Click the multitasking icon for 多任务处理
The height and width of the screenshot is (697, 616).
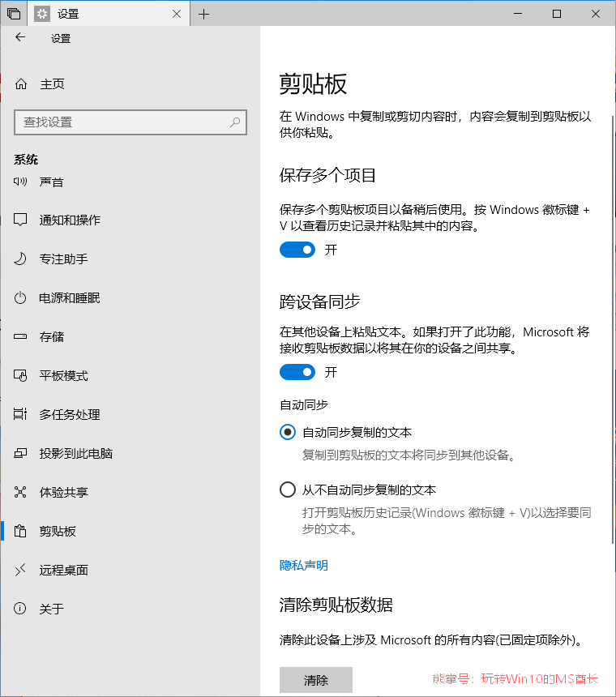click(20, 414)
